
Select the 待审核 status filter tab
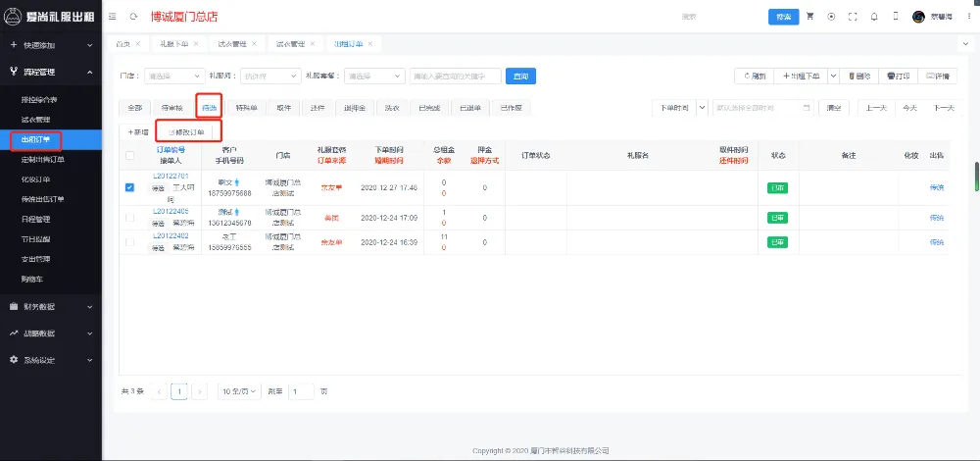point(171,108)
